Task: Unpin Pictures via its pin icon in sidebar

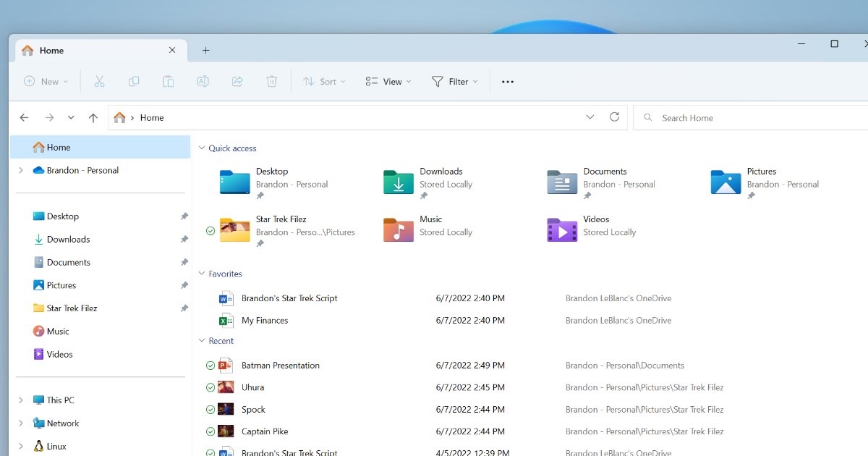Action: [184, 286]
